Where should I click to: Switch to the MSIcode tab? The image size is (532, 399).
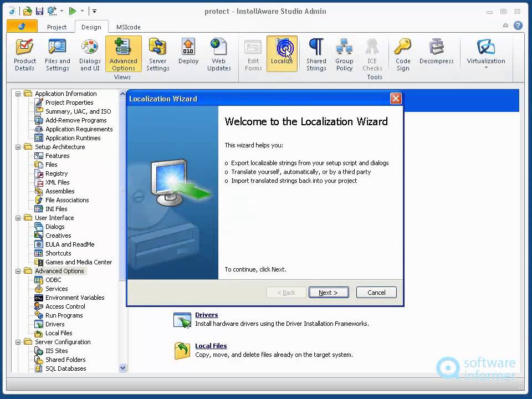128,27
